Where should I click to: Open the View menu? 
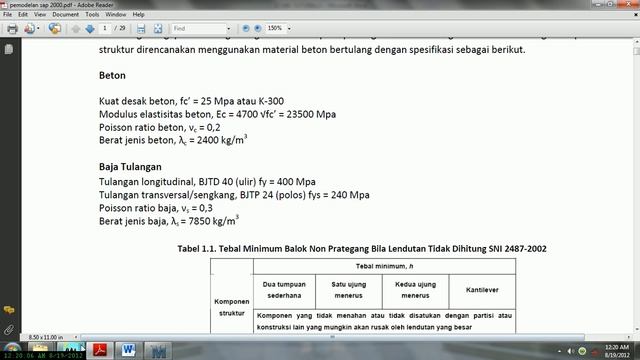pyautogui.click(x=40, y=14)
